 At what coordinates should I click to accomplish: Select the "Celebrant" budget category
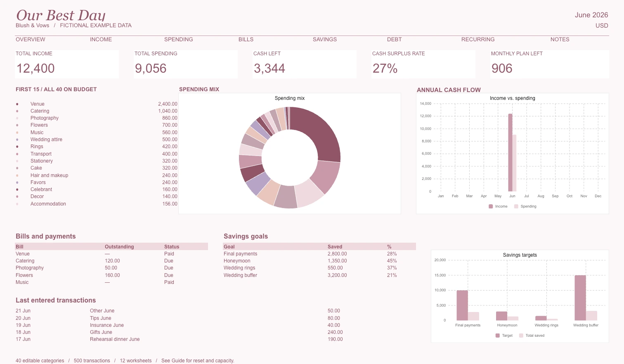[x=41, y=189]
